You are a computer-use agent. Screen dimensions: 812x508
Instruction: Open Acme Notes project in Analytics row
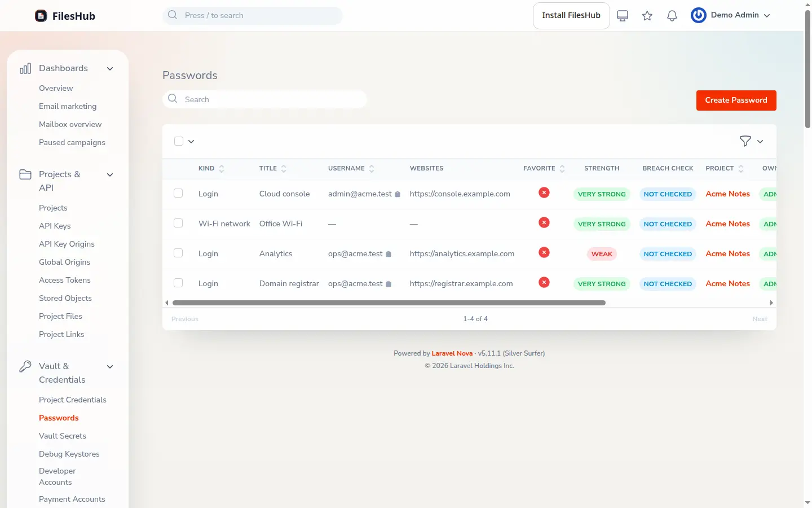tap(728, 253)
